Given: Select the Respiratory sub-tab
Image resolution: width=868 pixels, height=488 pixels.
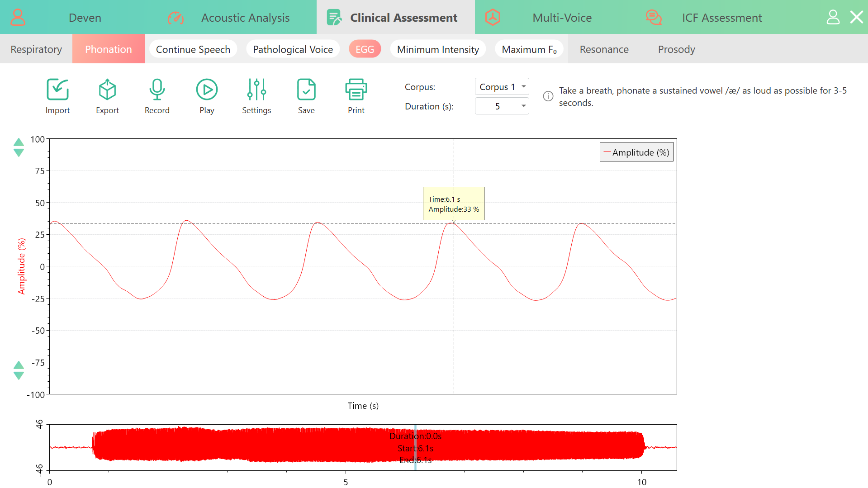Looking at the screenshot, I should [x=36, y=49].
